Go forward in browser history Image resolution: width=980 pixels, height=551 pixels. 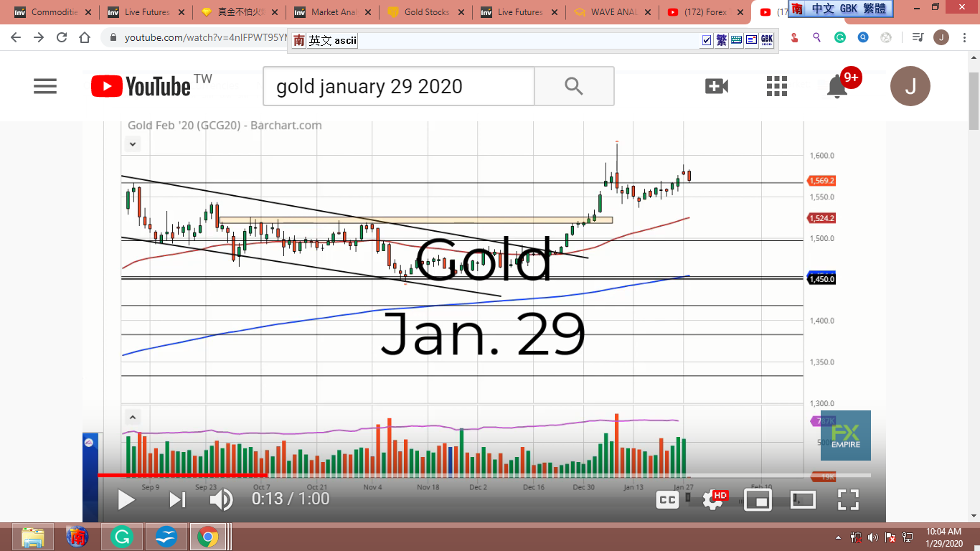click(39, 37)
